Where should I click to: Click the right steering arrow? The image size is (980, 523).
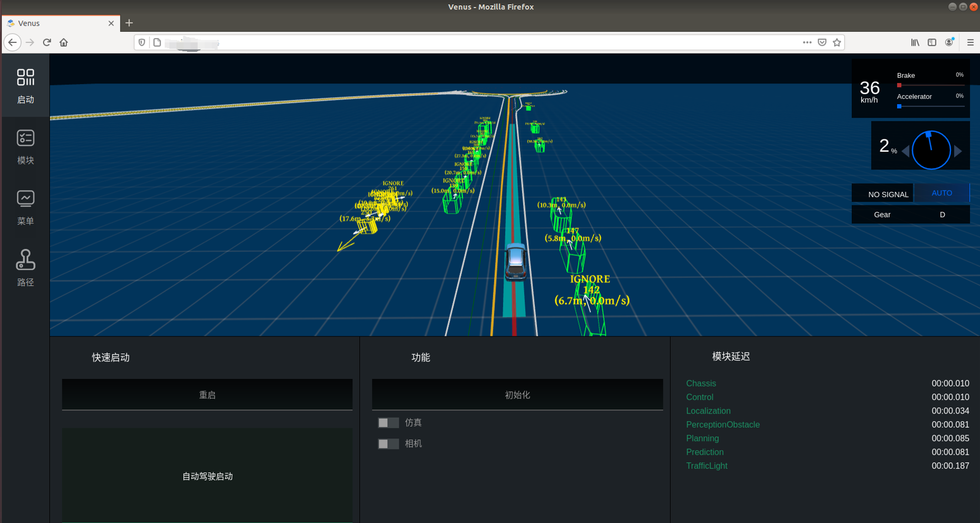958,151
